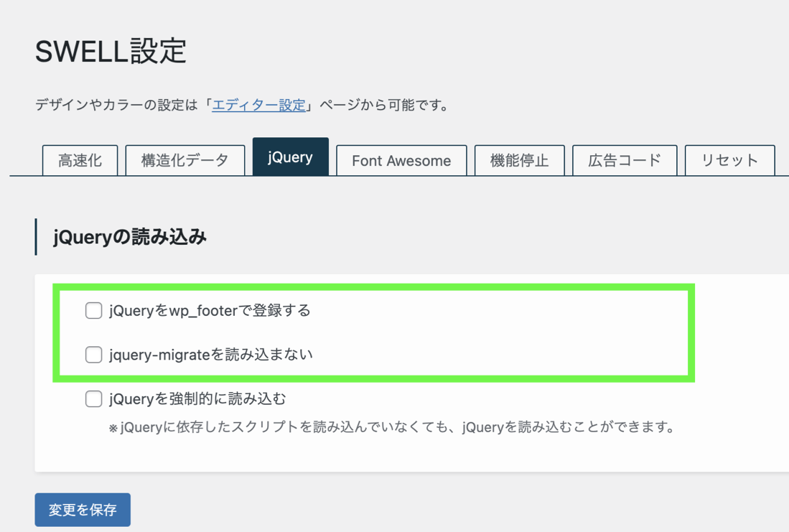Open the エディター設定 link
The height and width of the screenshot is (532, 789).
point(258,104)
